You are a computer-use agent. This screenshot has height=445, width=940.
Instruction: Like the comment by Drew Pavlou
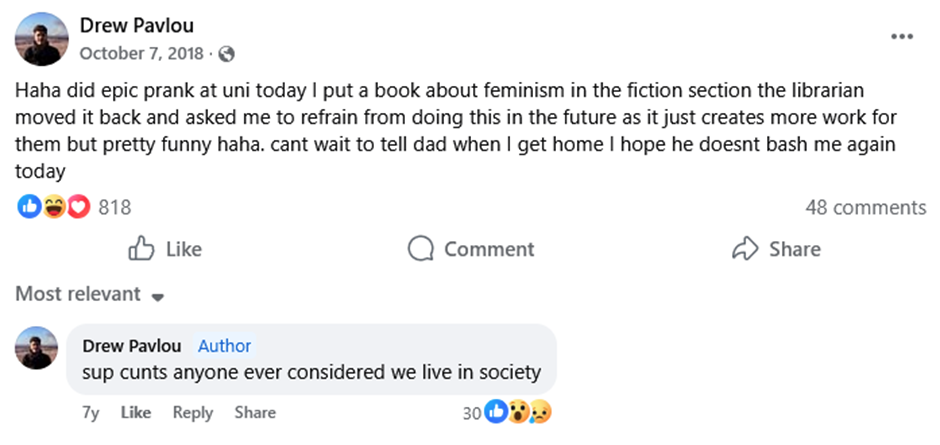135,412
